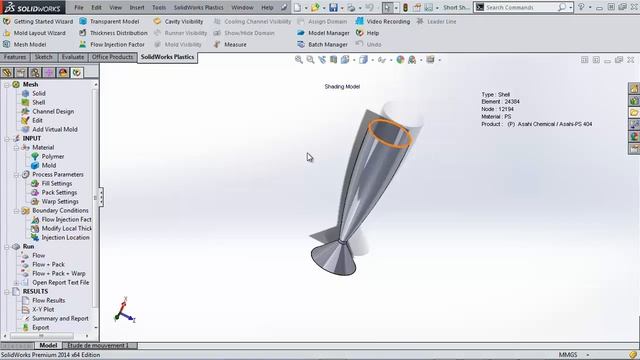Click the Search Commands field

point(521,7)
